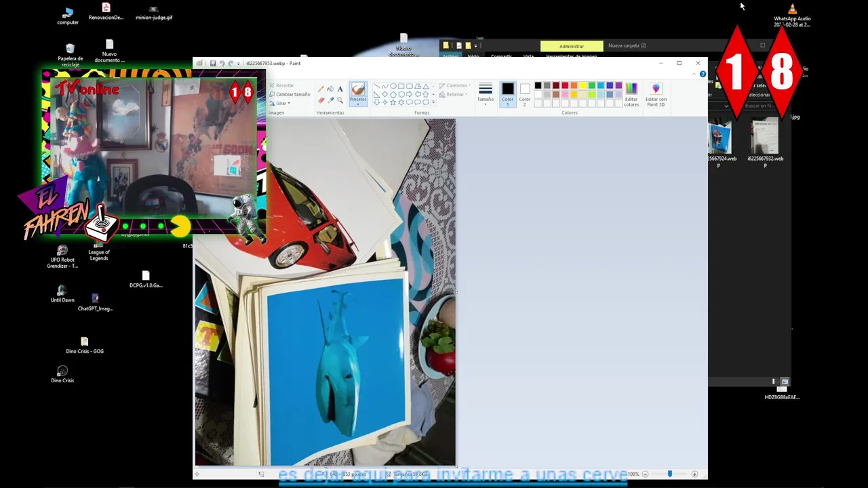
Task: Collapse the Paint ribbon chevron
Action: coord(694,74)
